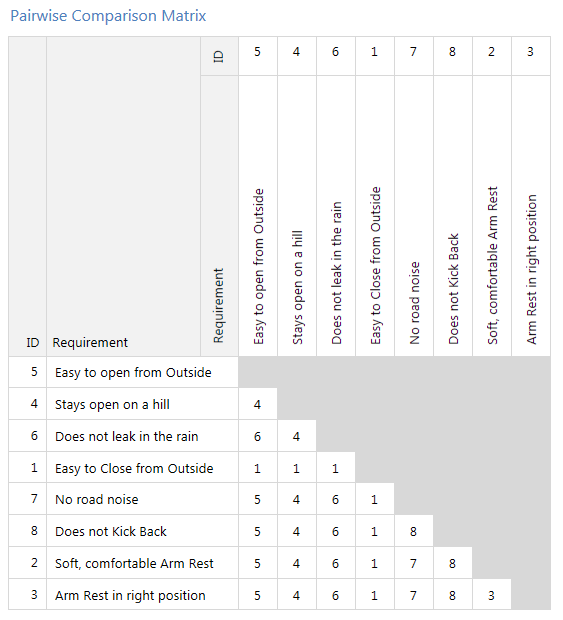Click the vertical 'Requirement' header label
Screen dimensions: 563x620
(x=218, y=306)
